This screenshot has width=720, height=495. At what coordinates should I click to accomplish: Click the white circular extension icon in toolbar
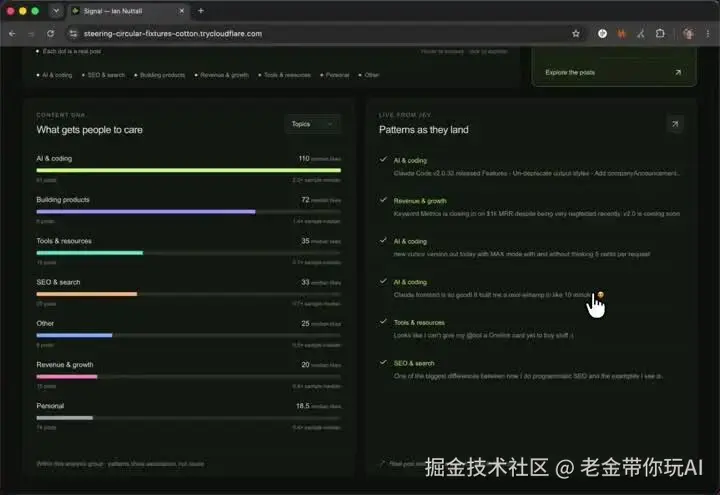[x=602, y=34]
